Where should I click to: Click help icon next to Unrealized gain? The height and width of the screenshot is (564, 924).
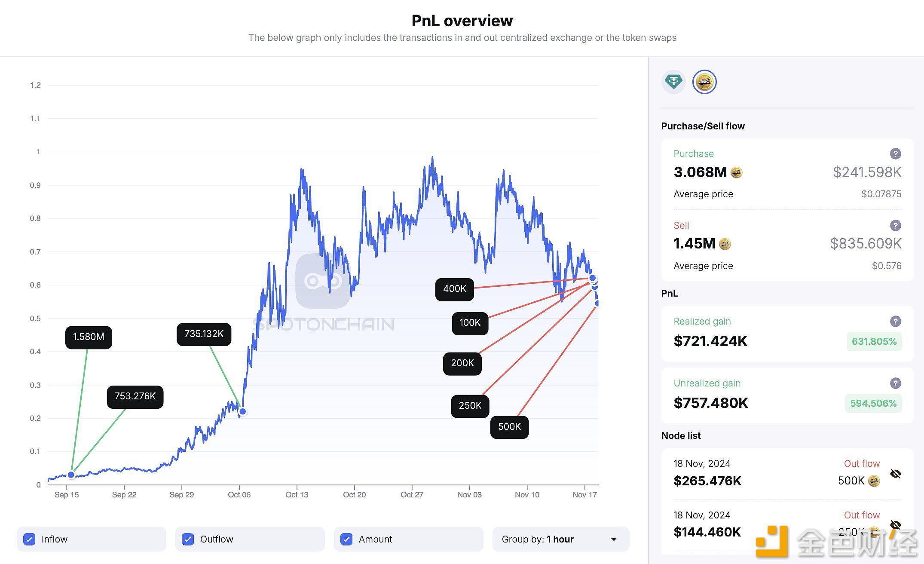895,383
